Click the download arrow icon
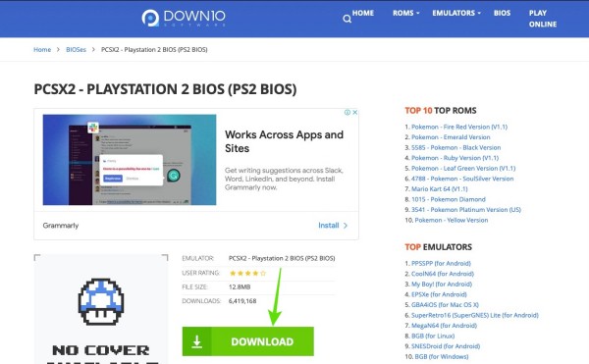 [x=197, y=341]
